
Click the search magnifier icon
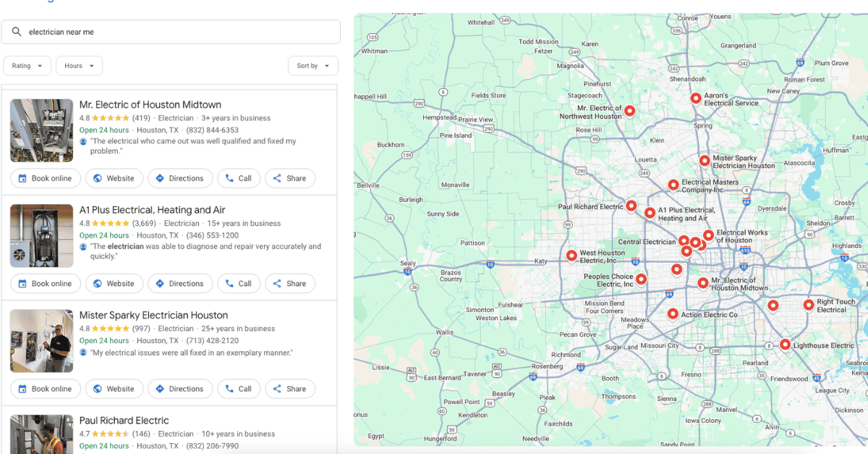[17, 32]
